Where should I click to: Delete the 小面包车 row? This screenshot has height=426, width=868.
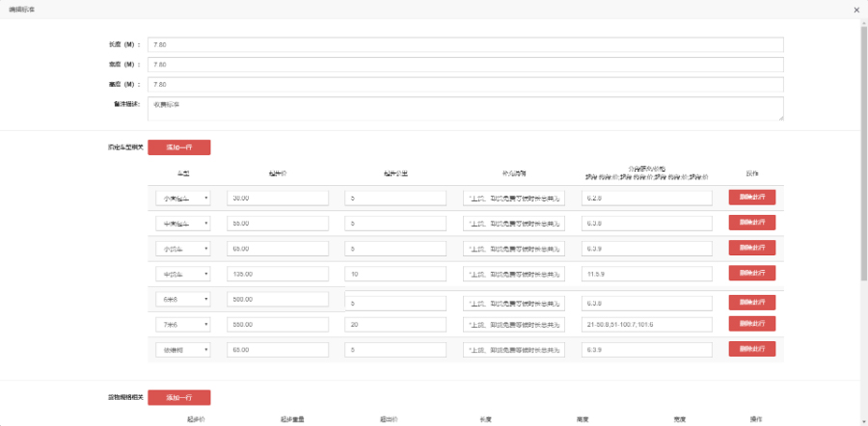(x=751, y=198)
